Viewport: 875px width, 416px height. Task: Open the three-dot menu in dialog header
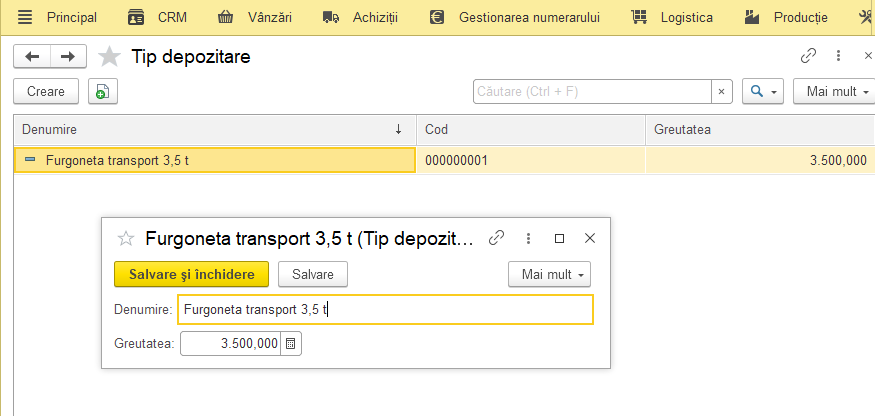click(528, 238)
